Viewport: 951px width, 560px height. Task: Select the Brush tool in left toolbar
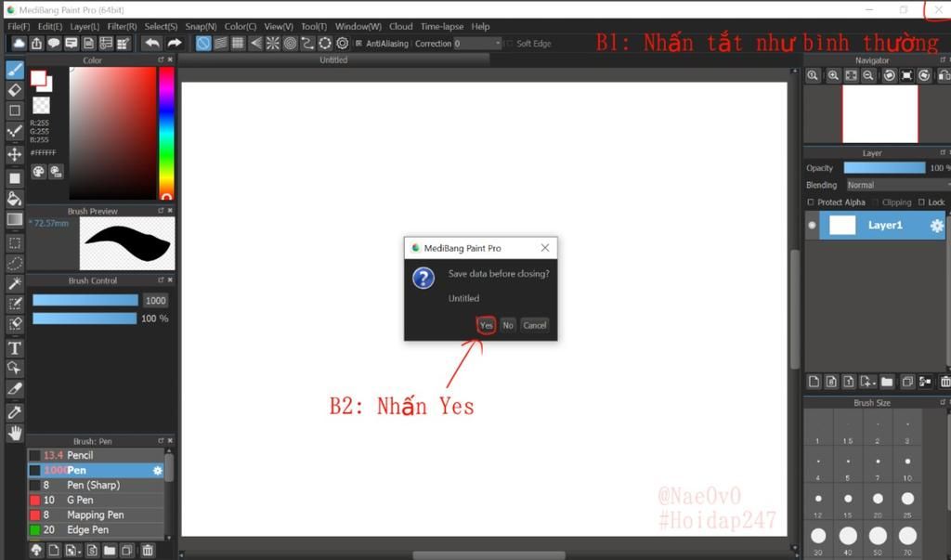(x=15, y=70)
